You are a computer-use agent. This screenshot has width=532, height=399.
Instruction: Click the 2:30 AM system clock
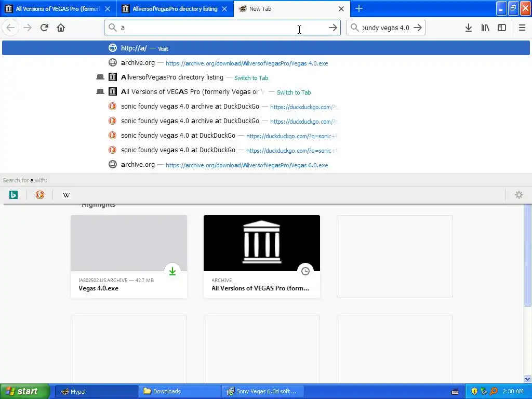coord(513,392)
